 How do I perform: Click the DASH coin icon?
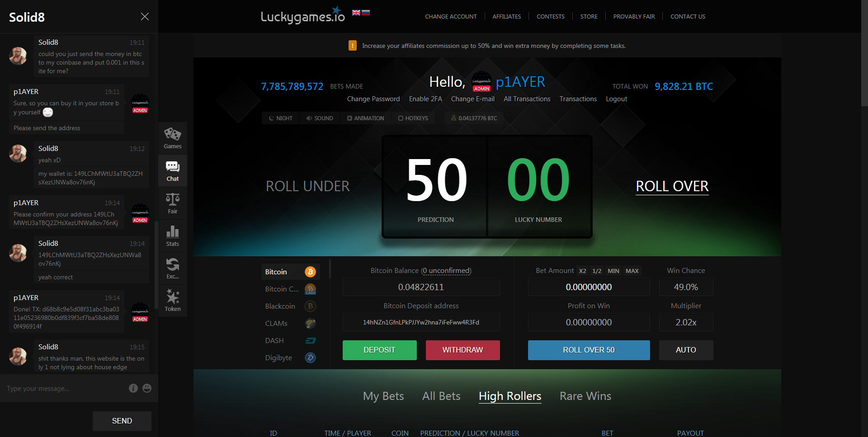(x=310, y=340)
